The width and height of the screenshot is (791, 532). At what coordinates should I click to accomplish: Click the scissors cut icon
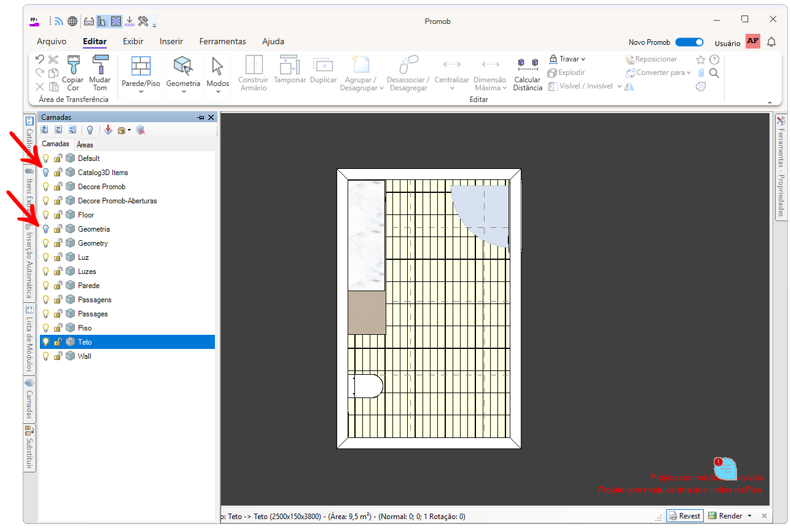[53, 60]
